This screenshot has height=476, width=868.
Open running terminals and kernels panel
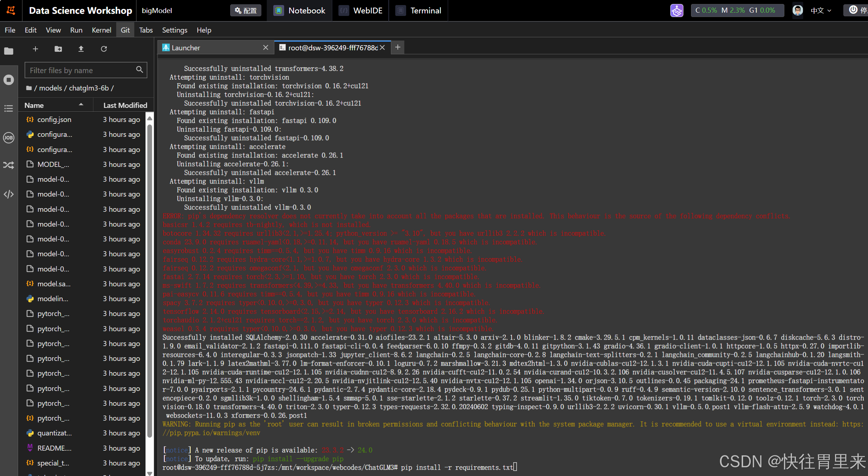(9, 80)
